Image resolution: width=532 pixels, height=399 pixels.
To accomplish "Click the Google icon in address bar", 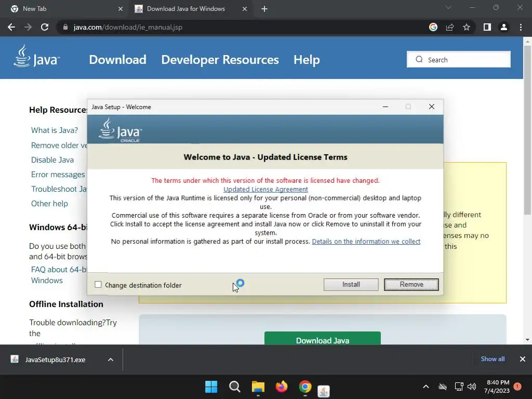I will click(x=433, y=27).
